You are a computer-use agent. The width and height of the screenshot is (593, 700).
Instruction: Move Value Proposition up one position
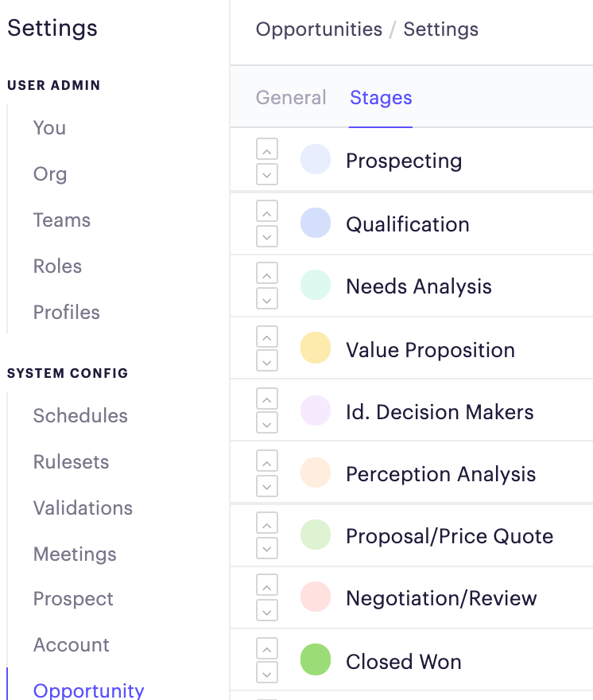267,336
